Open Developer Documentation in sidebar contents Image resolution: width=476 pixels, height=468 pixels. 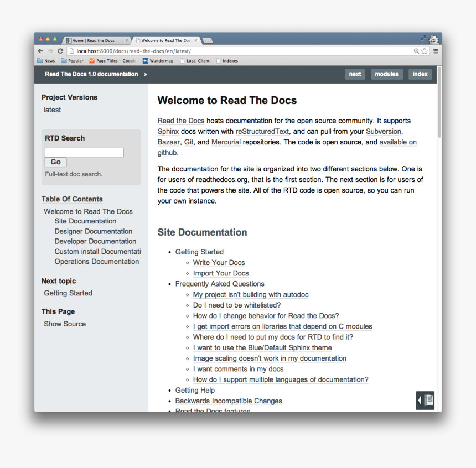(95, 241)
